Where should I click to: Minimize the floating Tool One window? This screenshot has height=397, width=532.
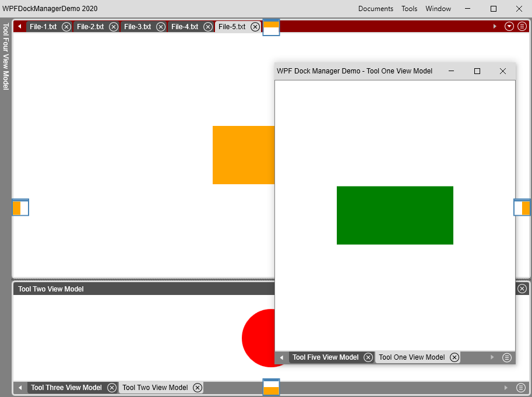[451, 71]
